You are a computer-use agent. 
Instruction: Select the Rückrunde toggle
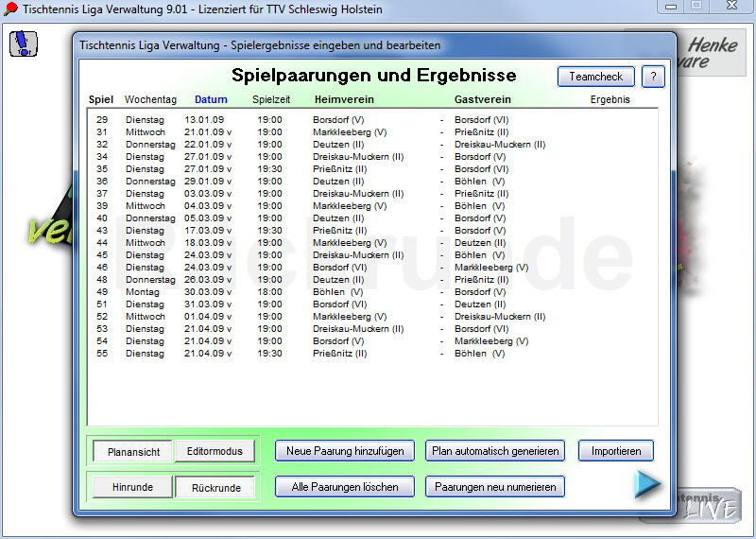(x=215, y=488)
